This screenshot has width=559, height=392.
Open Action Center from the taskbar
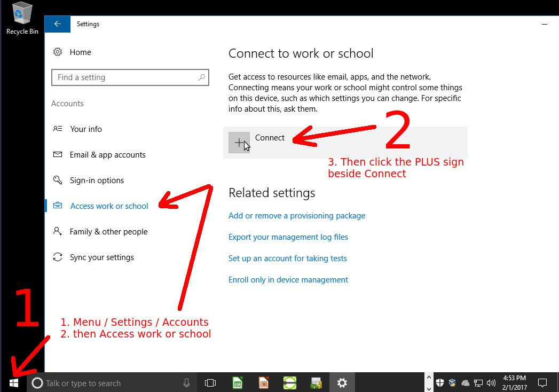click(x=542, y=382)
